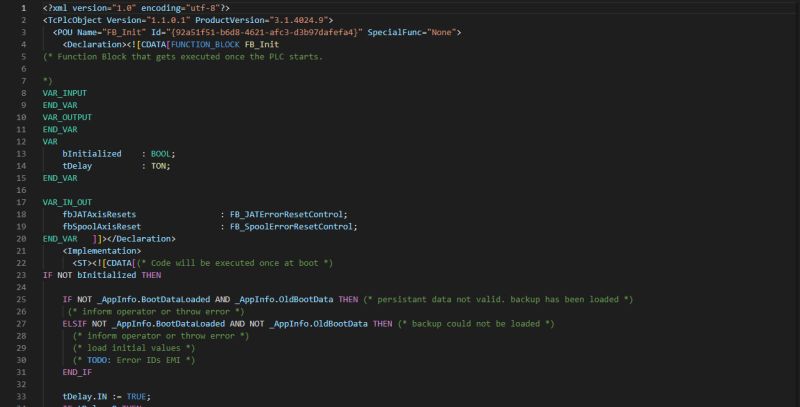
Task: Click line number 12 in the gutter
Action: (21, 142)
